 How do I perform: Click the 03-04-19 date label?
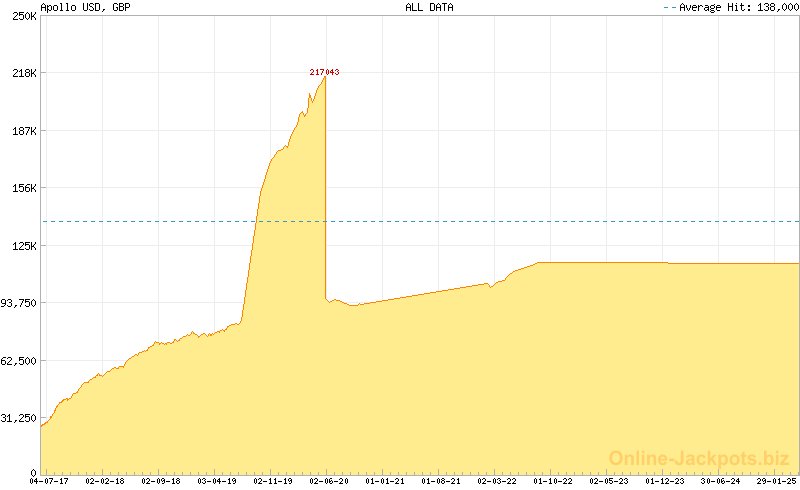pos(217,481)
